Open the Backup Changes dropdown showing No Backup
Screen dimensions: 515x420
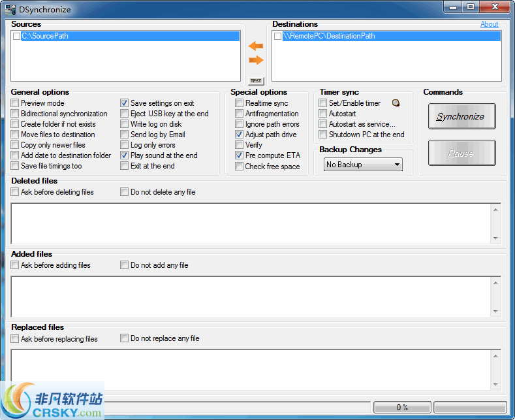pyautogui.click(x=363, y=165)
